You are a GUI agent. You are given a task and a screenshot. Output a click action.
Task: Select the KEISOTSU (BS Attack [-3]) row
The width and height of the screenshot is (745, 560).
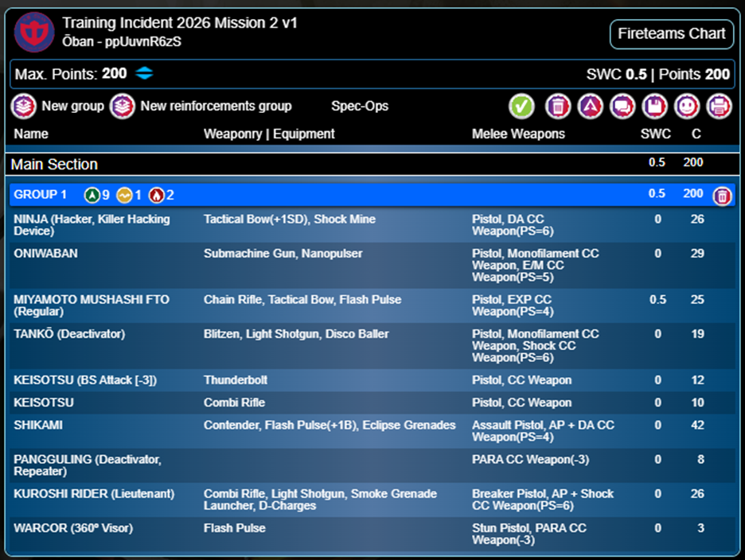(x=372, y=380)
